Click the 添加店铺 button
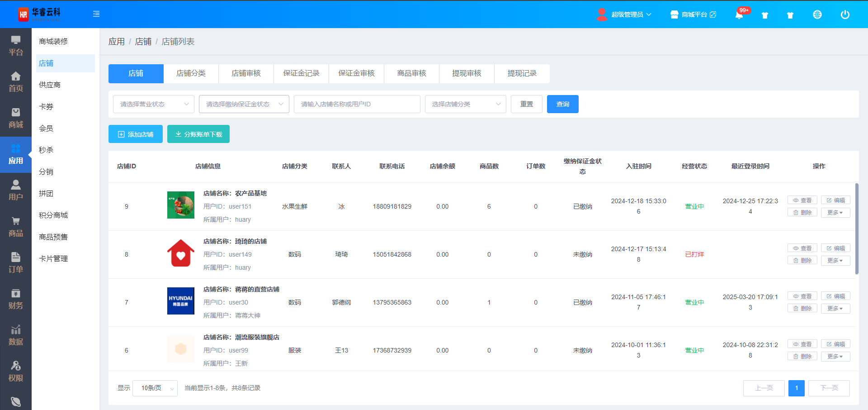Viewport: 868px width, 410px height. pos(136,134)
